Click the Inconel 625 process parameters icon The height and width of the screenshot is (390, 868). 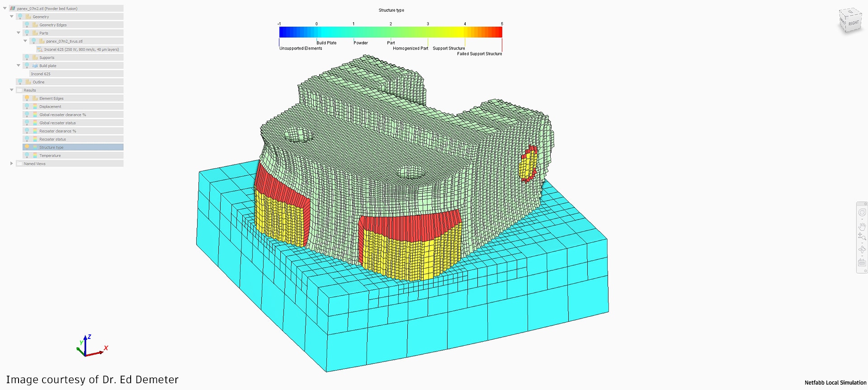[40, 49]
